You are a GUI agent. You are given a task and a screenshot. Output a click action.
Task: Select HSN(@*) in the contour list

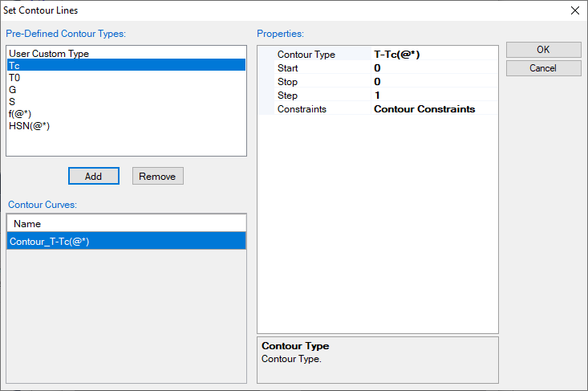click(30, 126)
